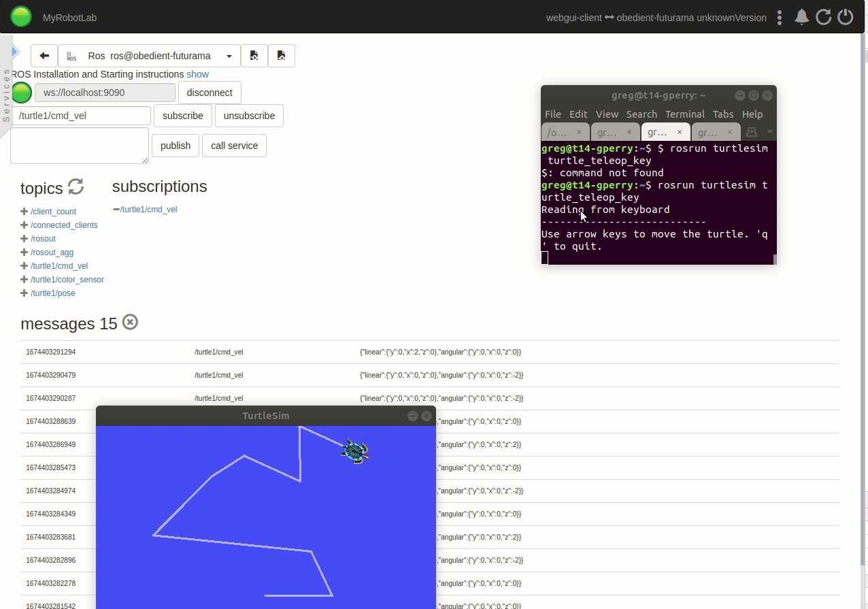Open the terminal Edit menu
This screenshot has height=609, width=868.
(x=578, y=114)
